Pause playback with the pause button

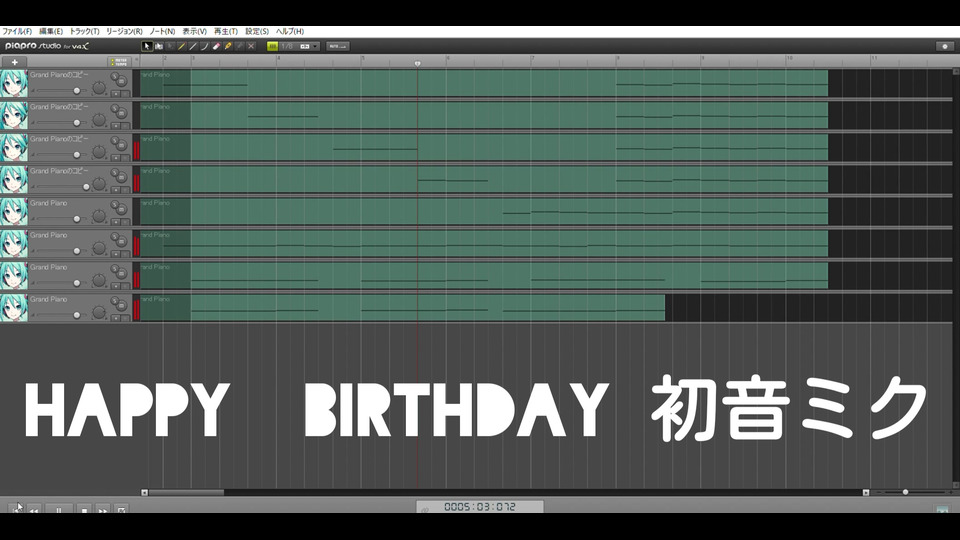click(x=59, y=509)
